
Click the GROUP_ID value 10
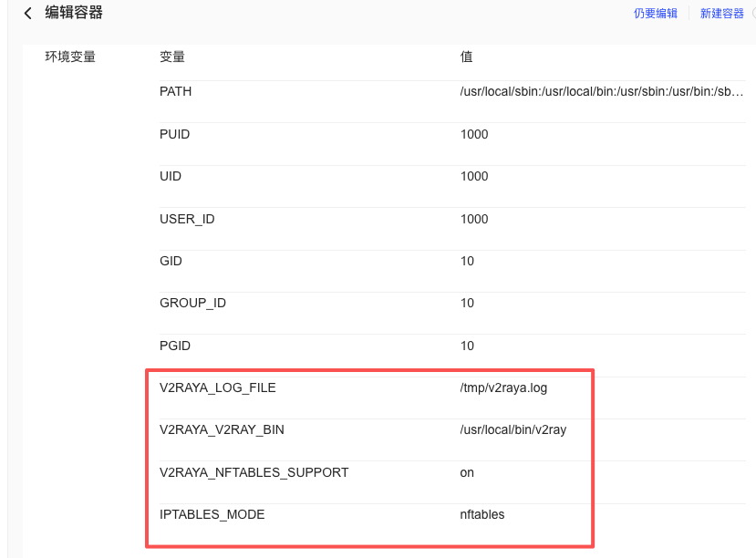tap(467, 304)
